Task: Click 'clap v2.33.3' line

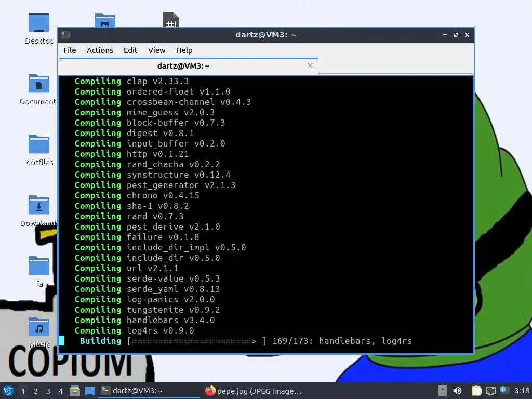Action: [157, 82]
